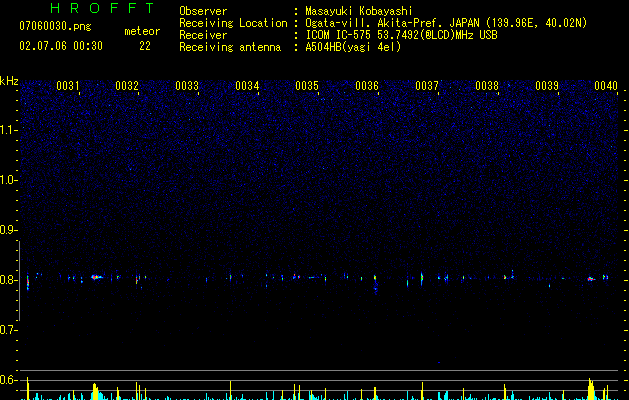The height and width of the screenshot is (400, 629).
Task: Click the 0038 time marker
Action: click(487, 85)
